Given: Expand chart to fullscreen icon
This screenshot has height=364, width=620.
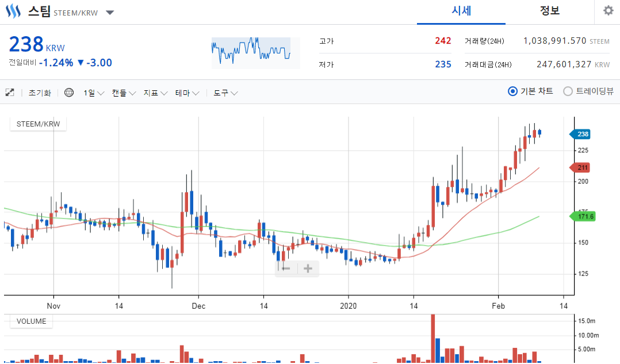Looking at the screenshot, I should (9, 93).
